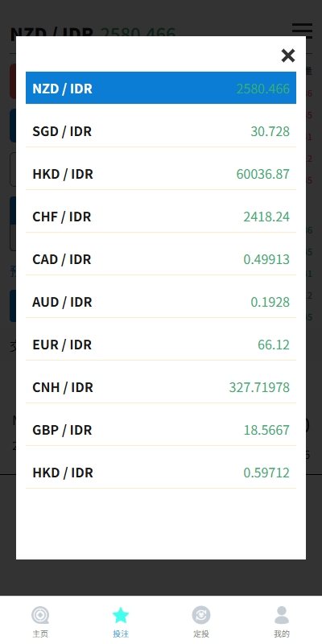
Task: Tap the profile person icon
Action: click(x=282, y=615)
